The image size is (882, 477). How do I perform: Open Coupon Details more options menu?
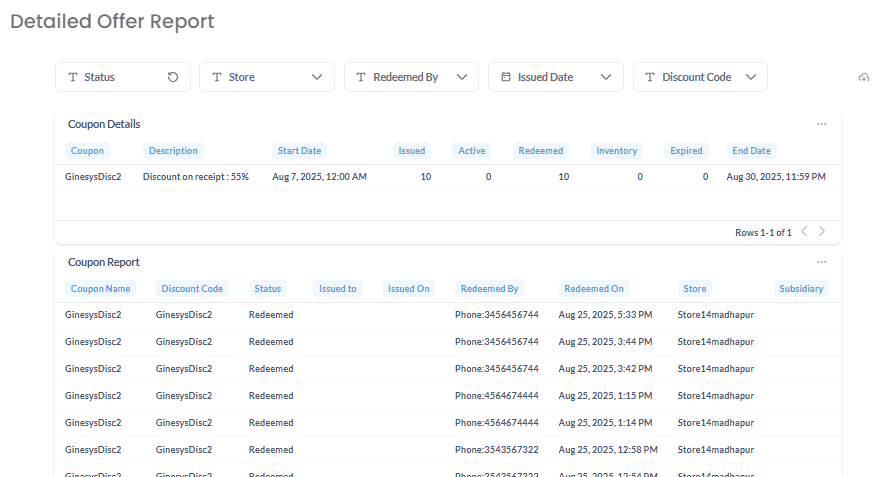pyautogui.click(x=821, y=125)
